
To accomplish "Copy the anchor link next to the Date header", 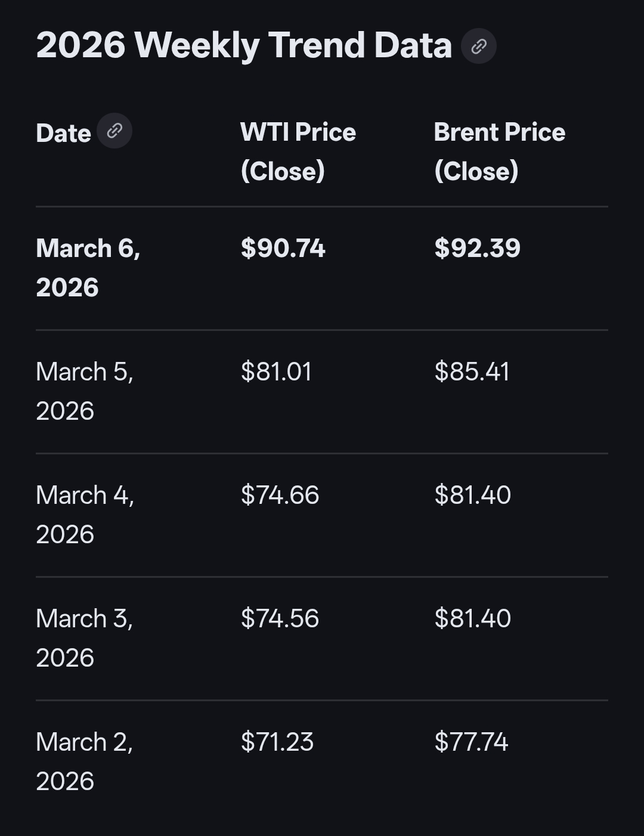I will (114, 131).
